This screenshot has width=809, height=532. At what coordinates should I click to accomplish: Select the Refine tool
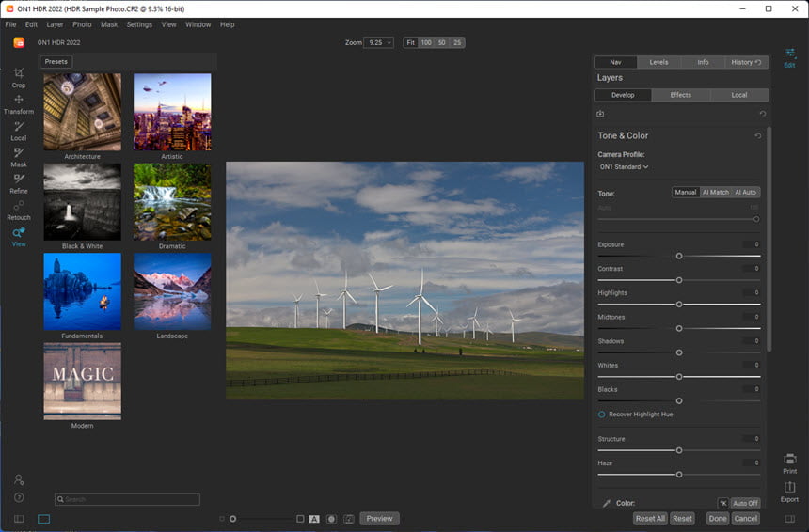click(19, 183)
